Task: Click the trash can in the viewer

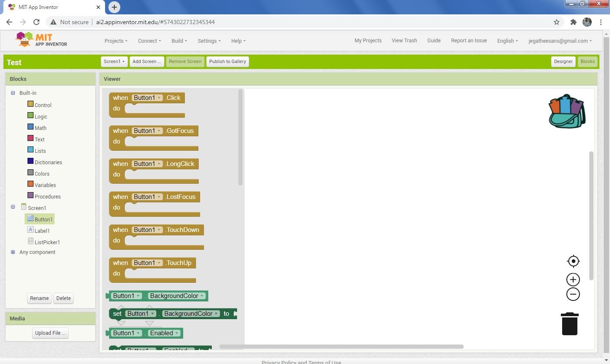Action: (569, 323)
